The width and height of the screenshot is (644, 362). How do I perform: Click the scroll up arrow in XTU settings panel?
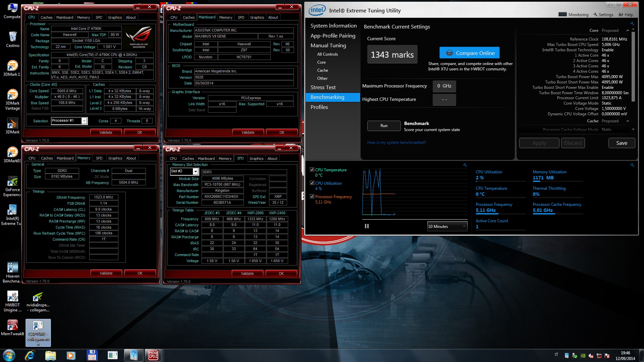coord(633,30)
